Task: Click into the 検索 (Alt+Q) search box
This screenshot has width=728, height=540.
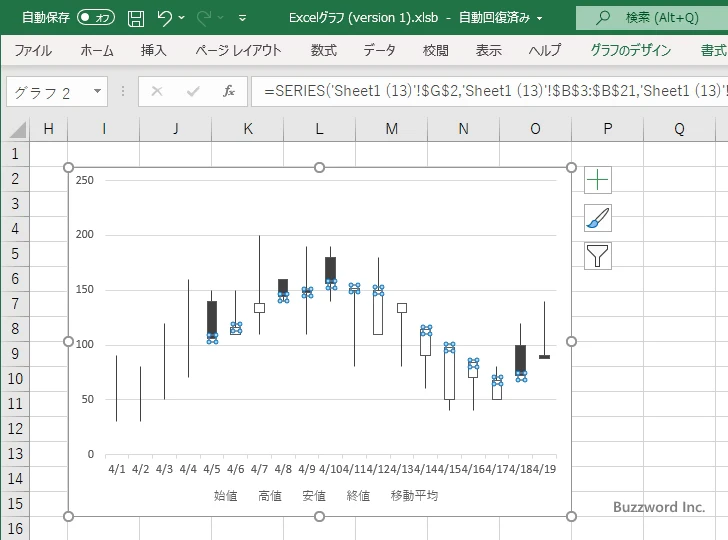Action: click(x=652, y=18)
